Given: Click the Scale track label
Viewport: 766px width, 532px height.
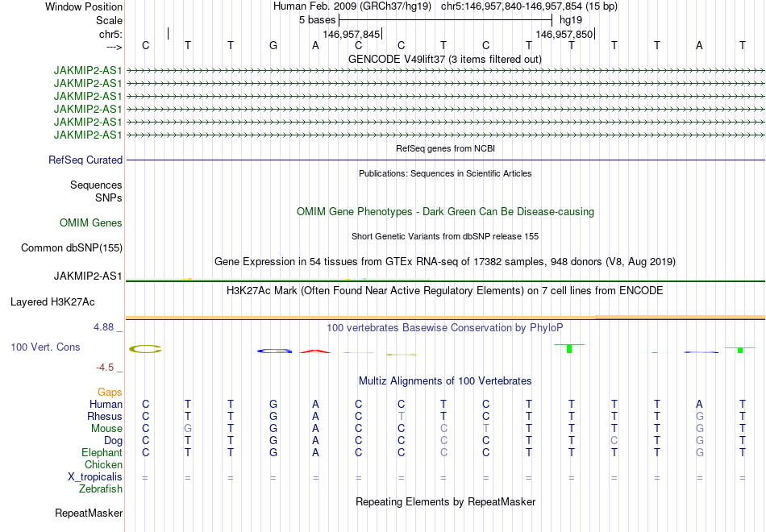Looking at the screenshot, I should point(109,20).
